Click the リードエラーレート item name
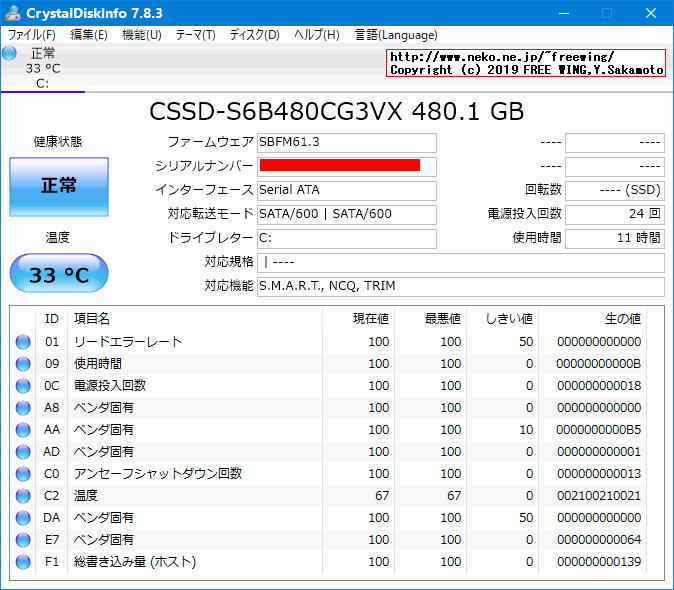The width and height of the screenshot is (674, 590). (128, 342)
